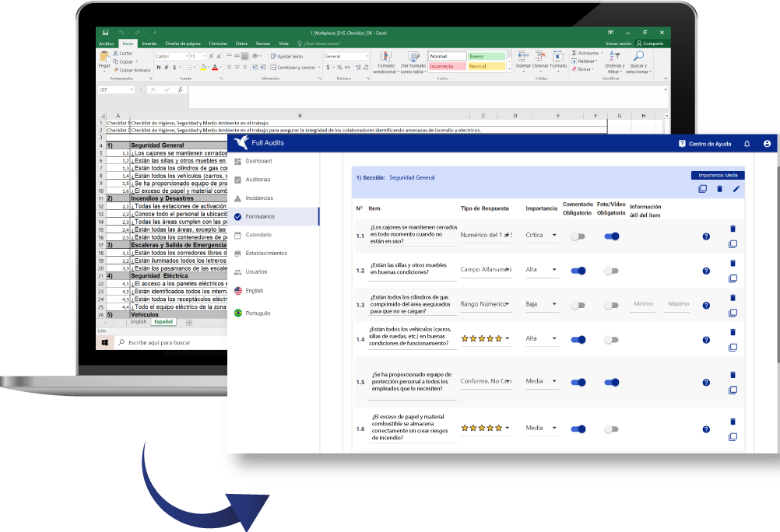Click Ajustar texto in Excel ribbon

tap(287, 56)
